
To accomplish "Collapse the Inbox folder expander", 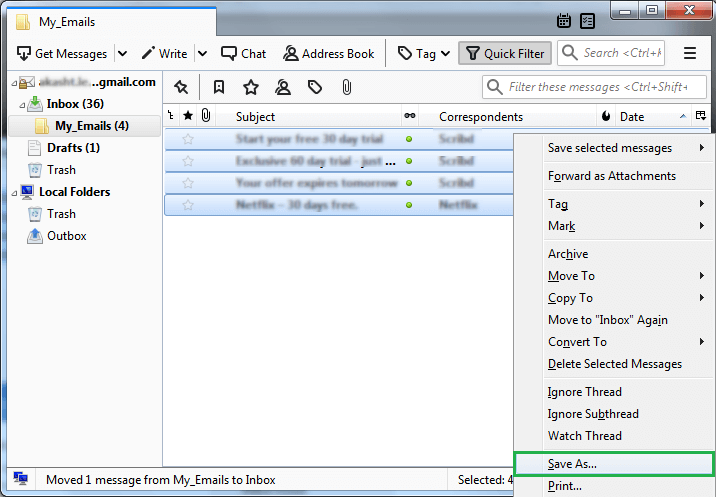I will [22, 105].
